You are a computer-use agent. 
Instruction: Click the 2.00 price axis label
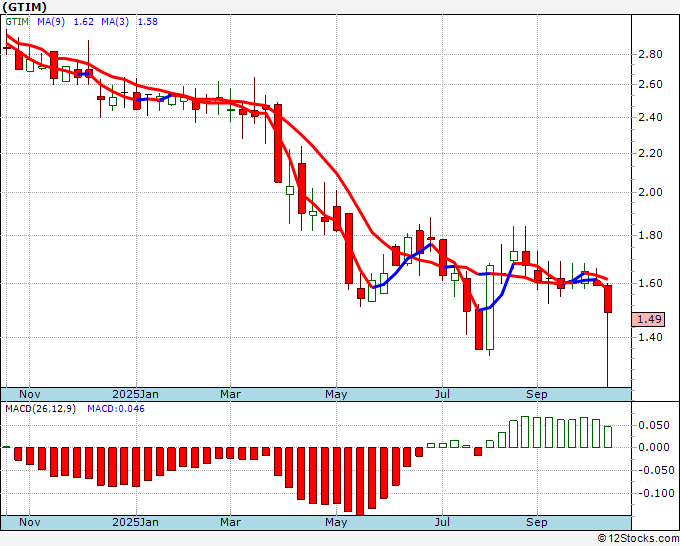(x=651, y=192)
